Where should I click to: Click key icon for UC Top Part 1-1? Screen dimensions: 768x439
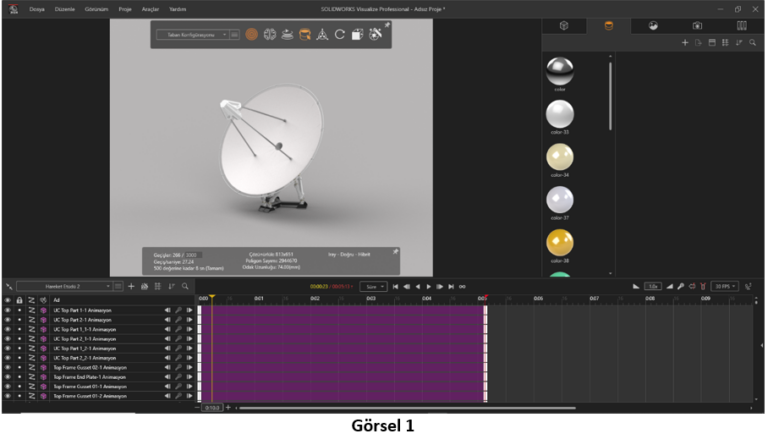pos(179,310)
